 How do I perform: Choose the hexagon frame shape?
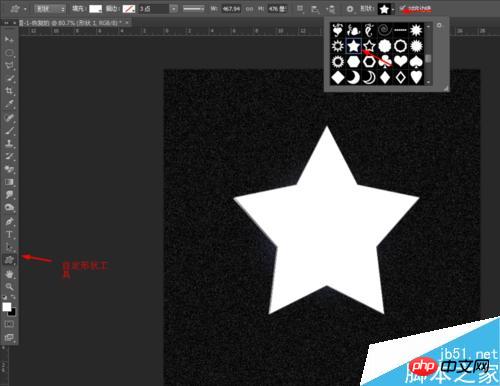click(369, 62)
